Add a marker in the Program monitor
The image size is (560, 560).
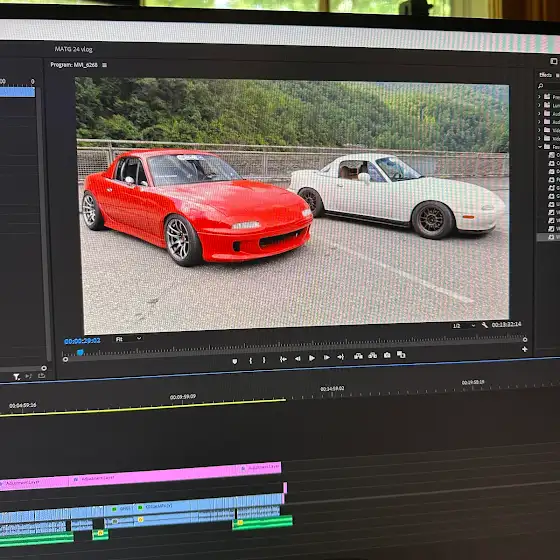point(235,361)
